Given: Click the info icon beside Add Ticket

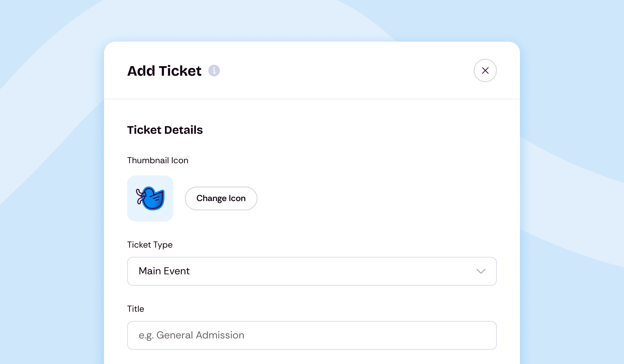Looking at the screenshot, I should point(214,70).
